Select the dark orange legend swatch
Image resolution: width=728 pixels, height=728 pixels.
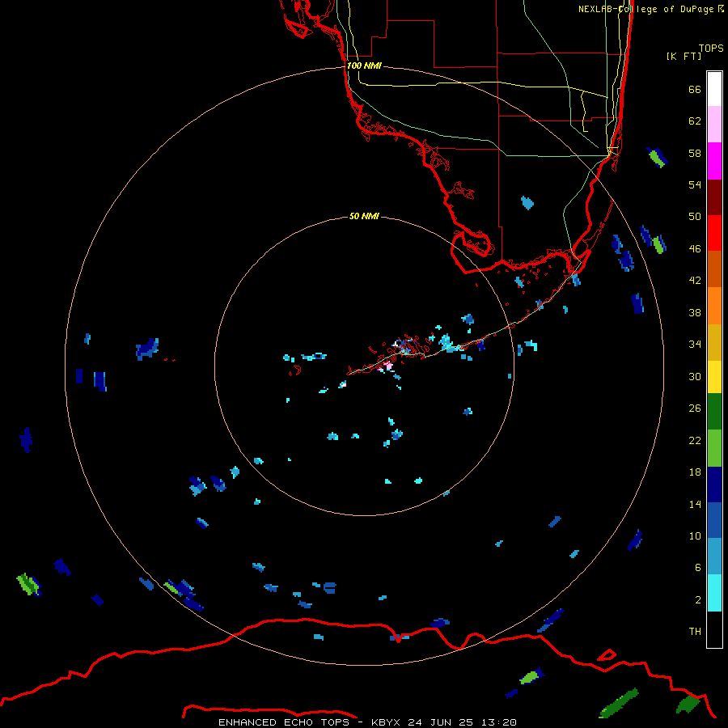pos(714,269)
